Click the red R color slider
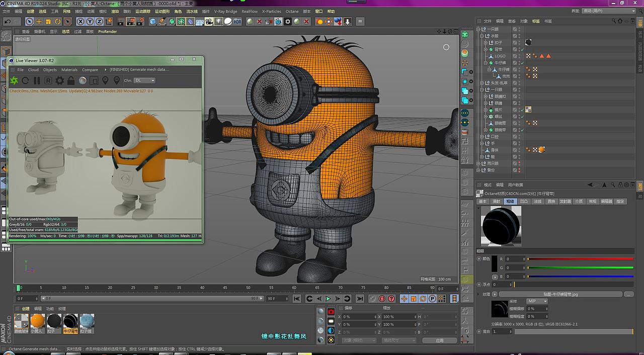 click(x=580, y=259)
